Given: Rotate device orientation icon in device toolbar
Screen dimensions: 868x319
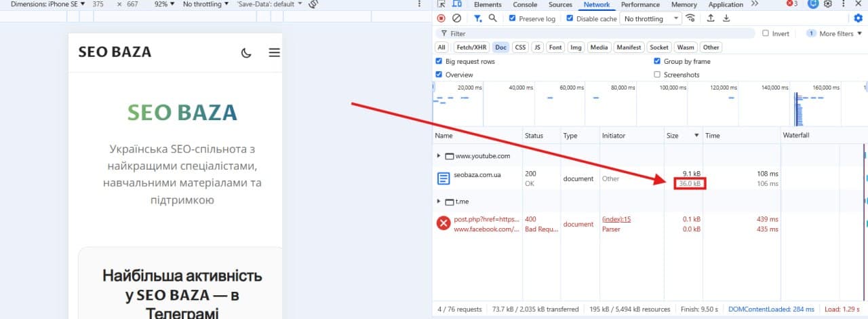Looking at the screenshot, I should pyautogui.click(x=313, y=4).
